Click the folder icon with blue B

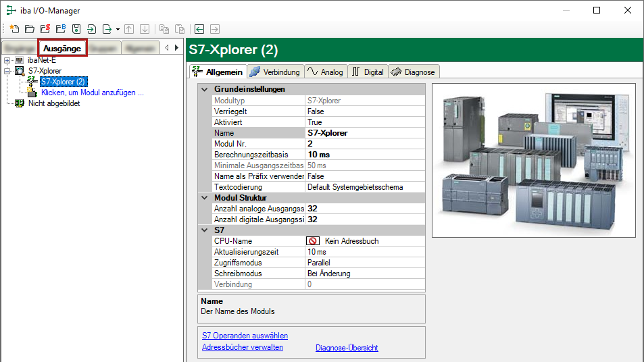pyautogui.click(x=60, y=29)
